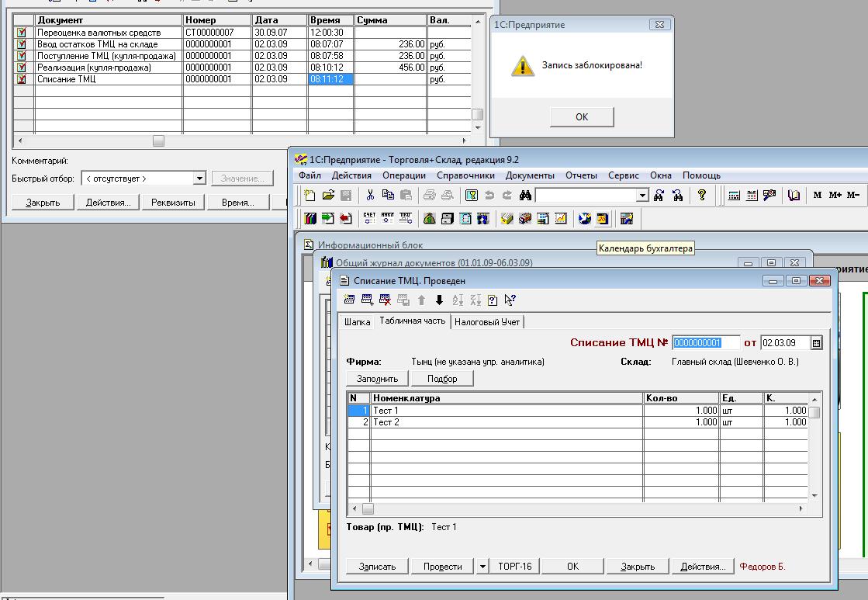
Task: Open the Calendar icon next to calculator
Action: click(x=752, y=195)
